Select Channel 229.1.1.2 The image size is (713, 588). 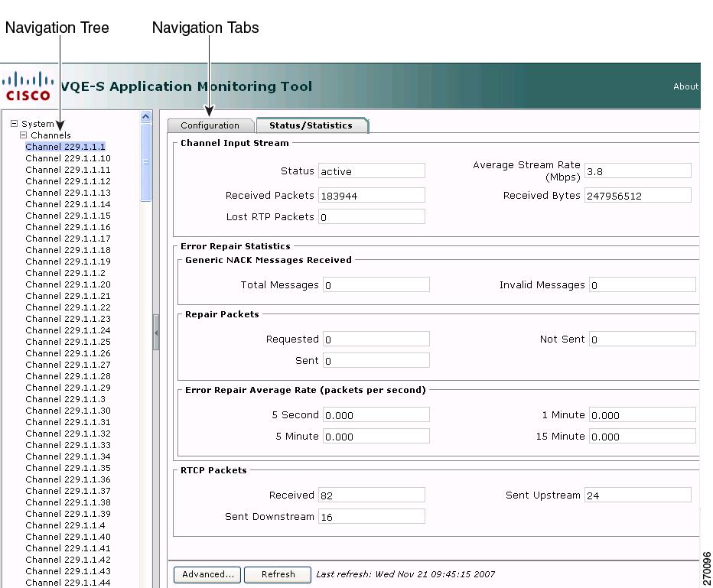click(66, 273)
